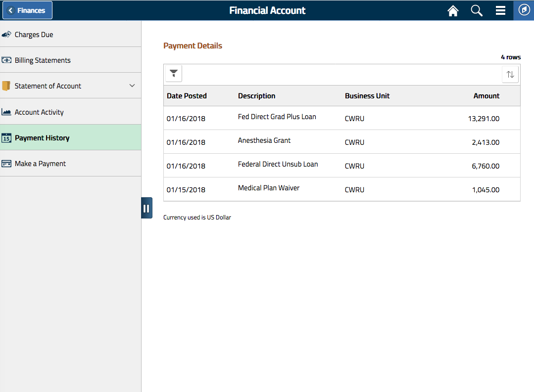534x392 pixels.
Task: Sort by the Date Posted column header
Action: (187, 96)
